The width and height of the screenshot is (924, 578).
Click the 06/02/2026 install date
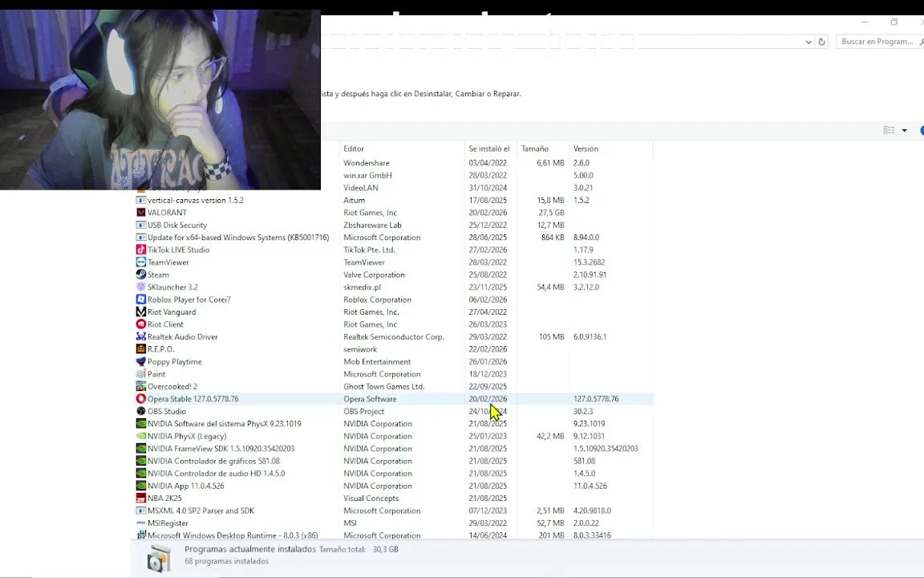(488, 299)
